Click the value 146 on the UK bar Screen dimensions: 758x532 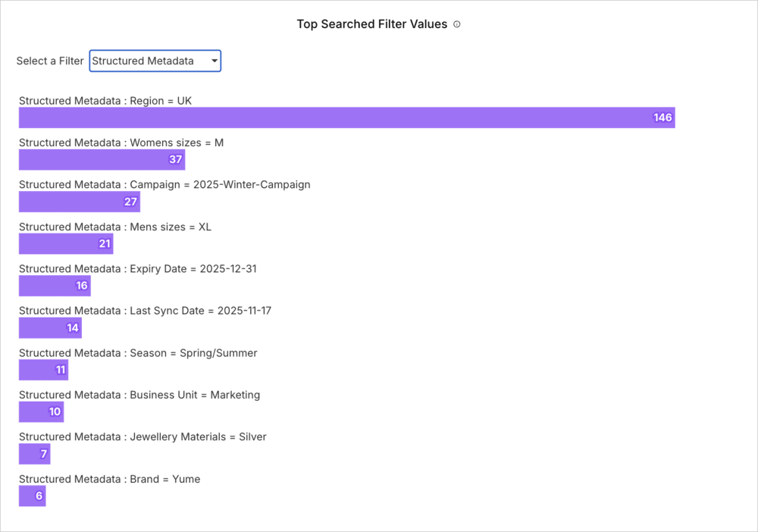click(662, 117)
